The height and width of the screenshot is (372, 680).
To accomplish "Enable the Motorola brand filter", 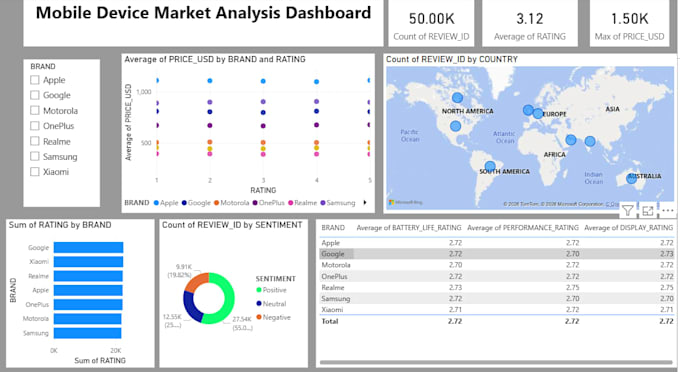I will 35,111.
